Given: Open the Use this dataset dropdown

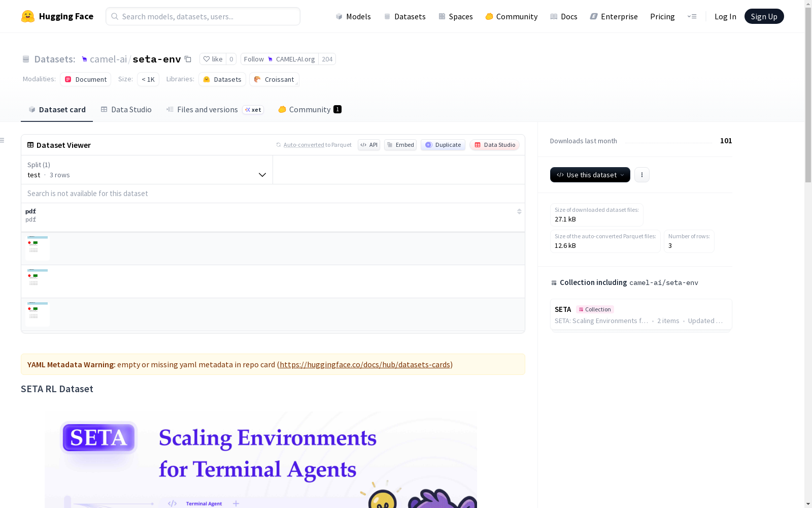Looking at the screenshot, I should [x=590, y=175].
